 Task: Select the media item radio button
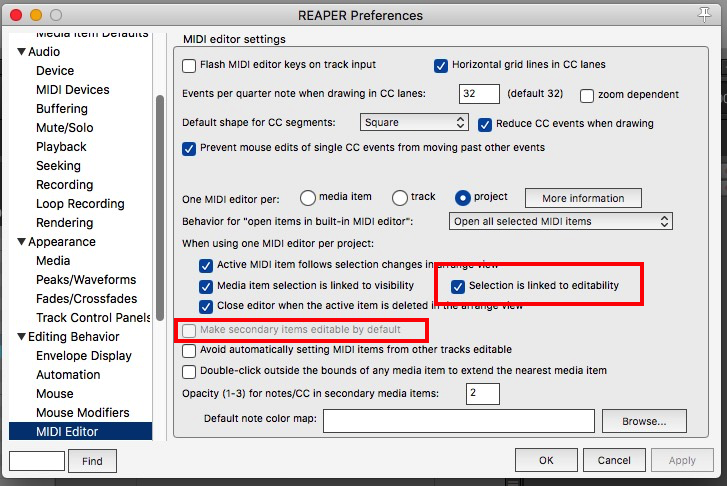308,198
